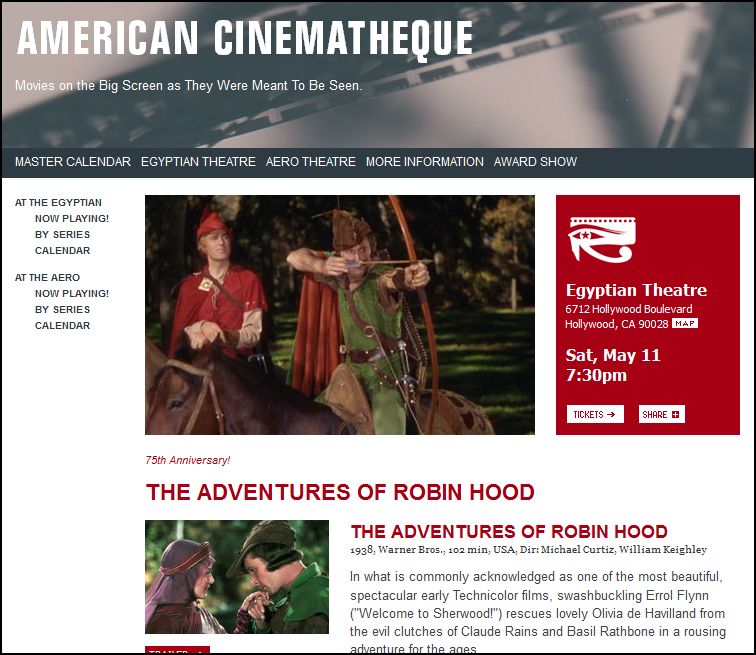This screenshot has height=655, width=756.
Task: Click the Egyptian eye theatre logo
Action: (x=602, y=240)
